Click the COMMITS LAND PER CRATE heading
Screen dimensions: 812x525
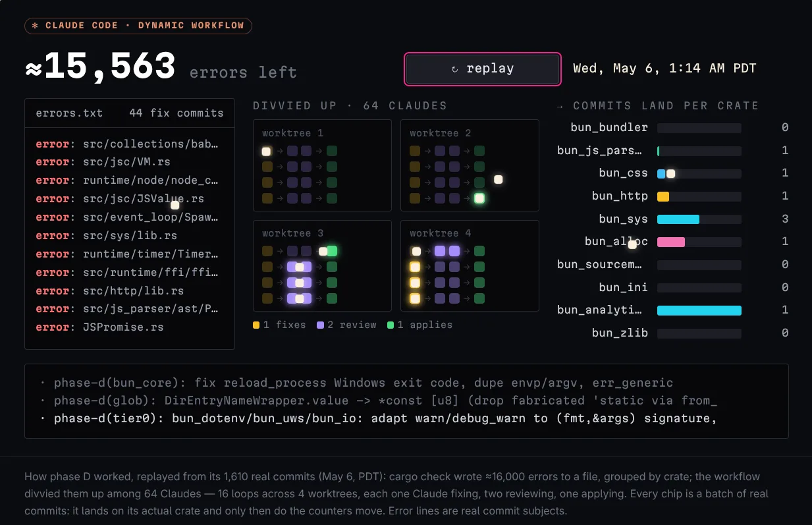click(657, 105)
